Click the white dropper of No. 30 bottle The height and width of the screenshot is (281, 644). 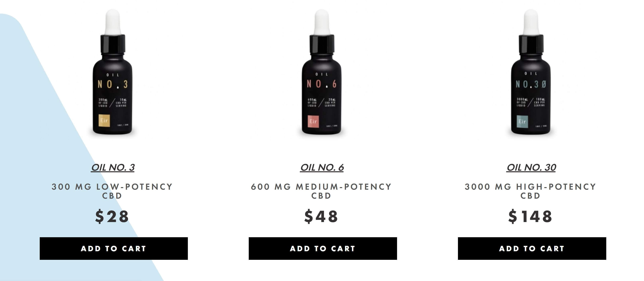pyautogui.click(x=531, y=22)
